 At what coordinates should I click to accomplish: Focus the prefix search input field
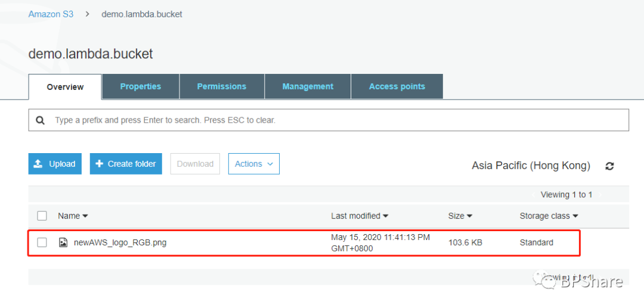point(329,120)
